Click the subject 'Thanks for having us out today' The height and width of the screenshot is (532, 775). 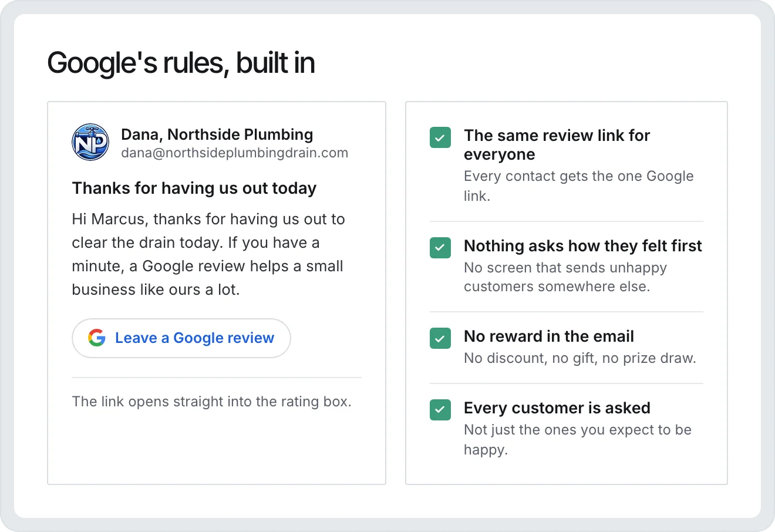[x=194, y=188]
